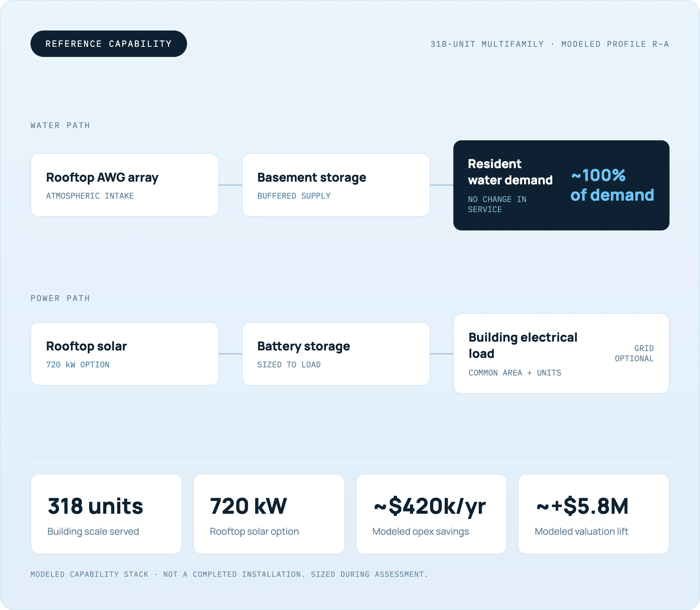Click the ~+$5.8M stat value
The image size is (700, 610).
582,506
